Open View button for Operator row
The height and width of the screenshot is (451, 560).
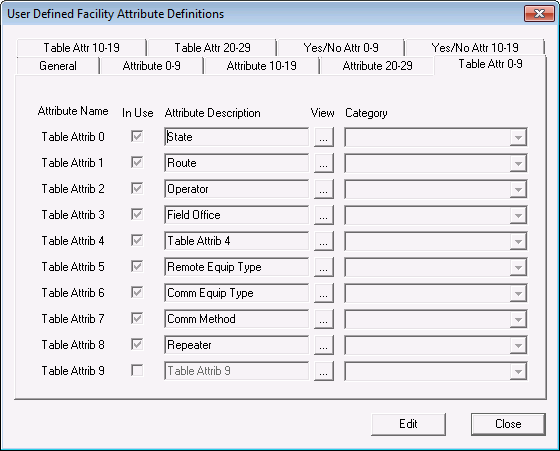click(324, 189)
